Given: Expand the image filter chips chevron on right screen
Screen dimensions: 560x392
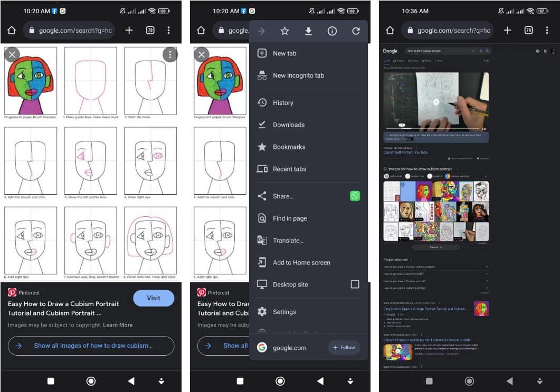Looking at the screenshot, I should (486, 176).
